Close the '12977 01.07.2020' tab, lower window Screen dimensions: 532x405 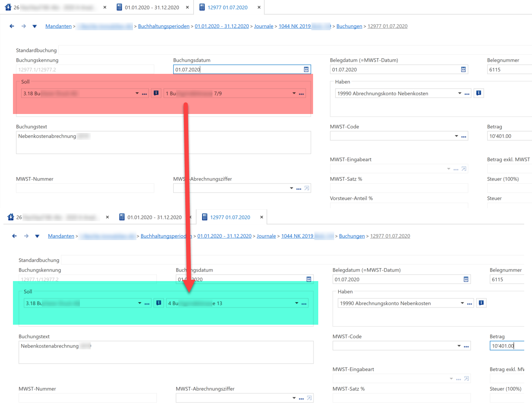point(261,217)
